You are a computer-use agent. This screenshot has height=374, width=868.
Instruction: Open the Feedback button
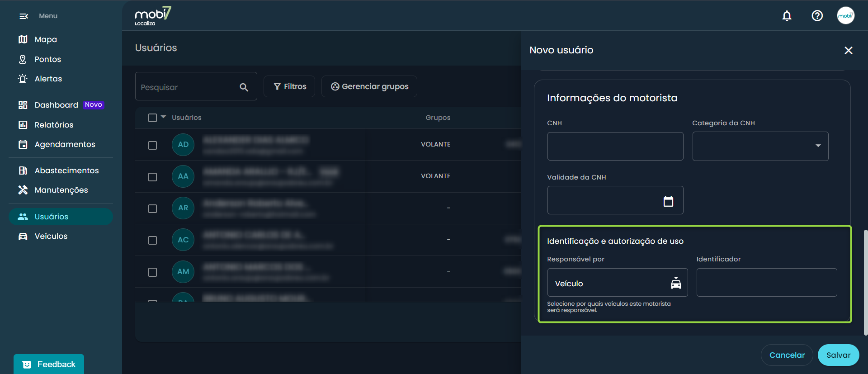point(49,364)
